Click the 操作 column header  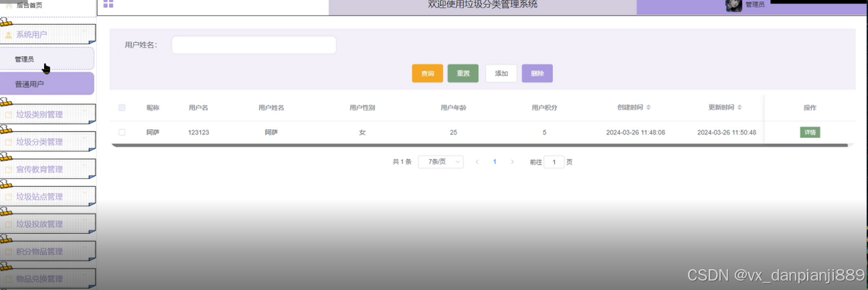810,108
